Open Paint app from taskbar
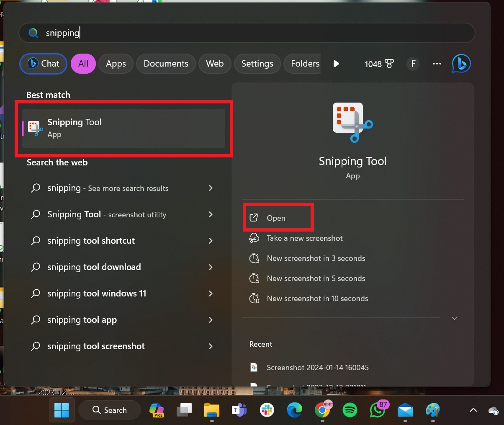This screenshot has height=425, width=504. coord(433,410)
